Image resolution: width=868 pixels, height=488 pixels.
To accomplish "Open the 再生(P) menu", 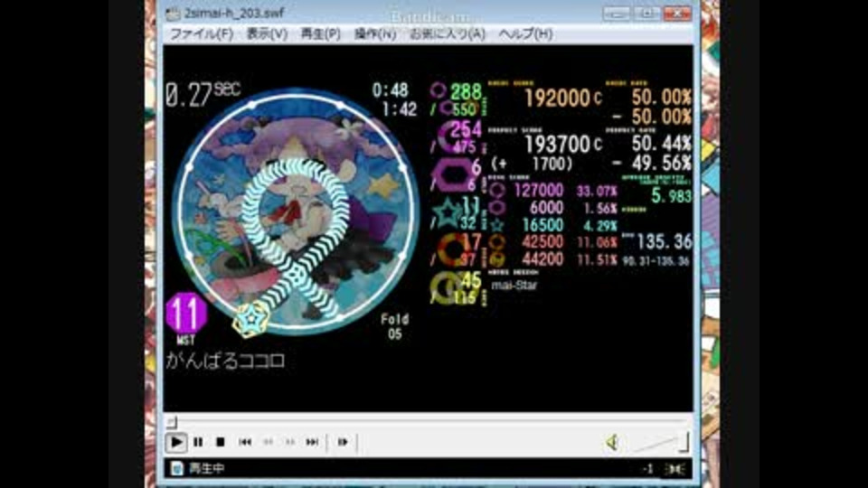I will click(320, 34).
